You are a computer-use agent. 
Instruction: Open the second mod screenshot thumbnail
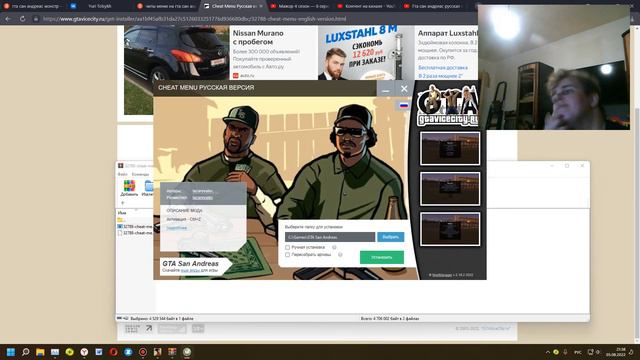(x=450, y=189)
